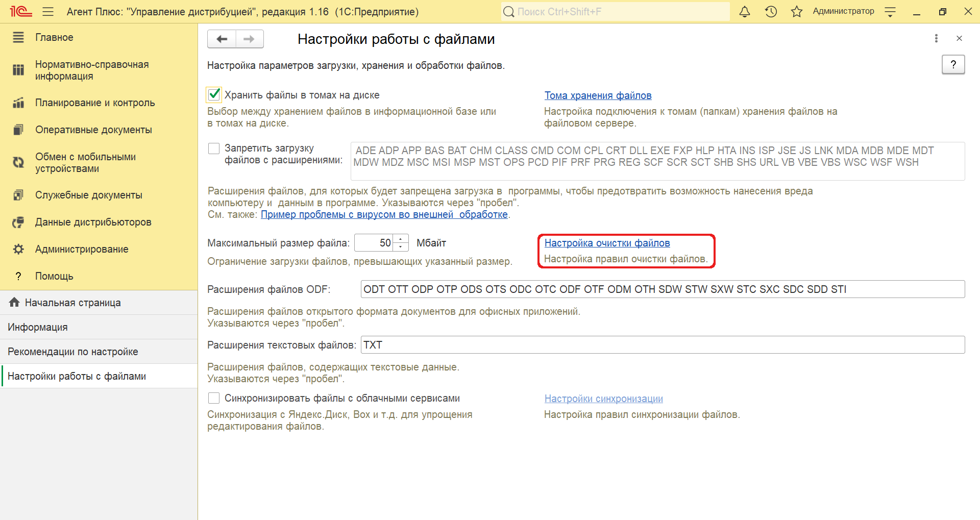Switch to Информация tab

(99, 327)
